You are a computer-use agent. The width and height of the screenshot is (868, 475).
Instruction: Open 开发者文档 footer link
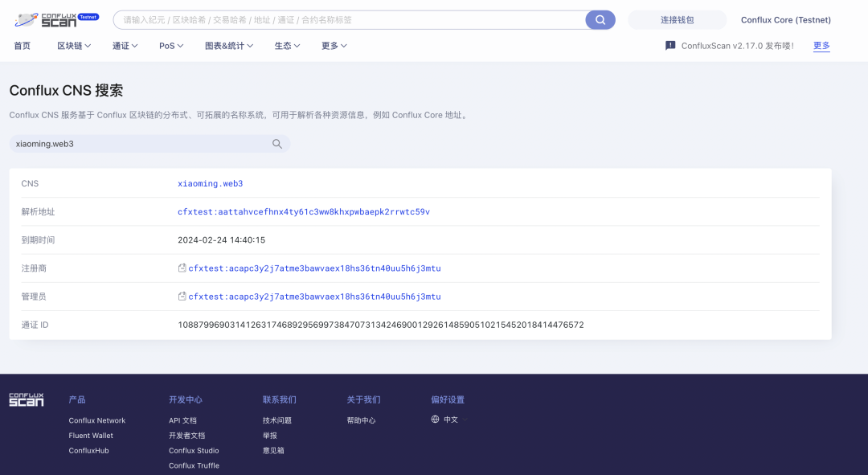pyautogui.click(x=186, y=435)
